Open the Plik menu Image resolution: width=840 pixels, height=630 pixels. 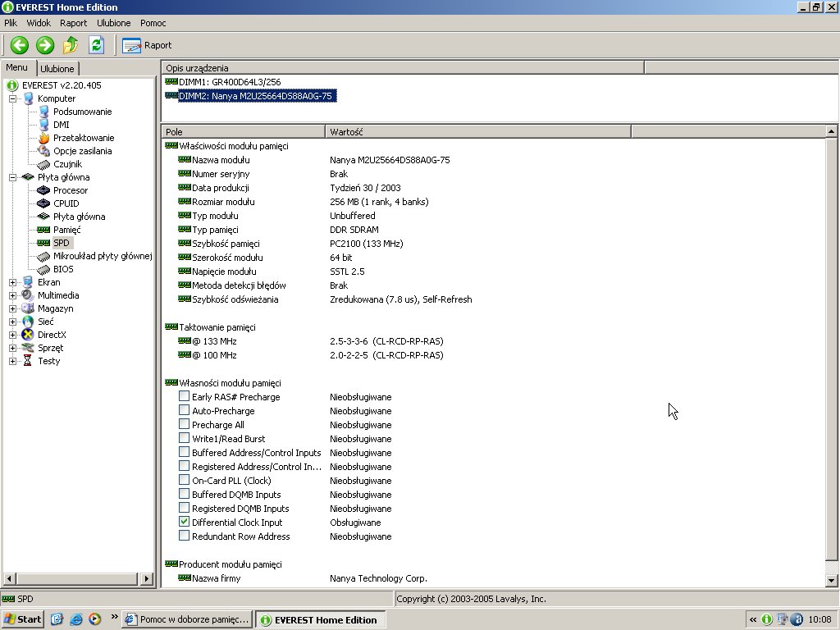tap(11, 23)
